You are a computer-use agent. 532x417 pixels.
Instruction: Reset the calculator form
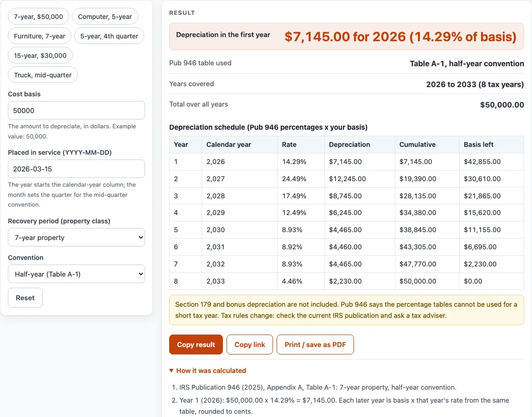(25, 297)
